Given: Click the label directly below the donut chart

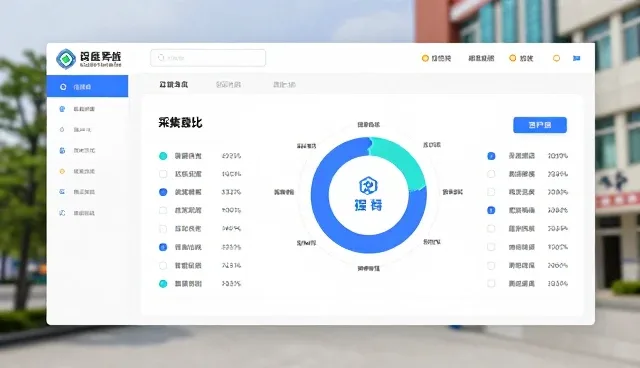Looking at the screenshot, I should (369, 268).
